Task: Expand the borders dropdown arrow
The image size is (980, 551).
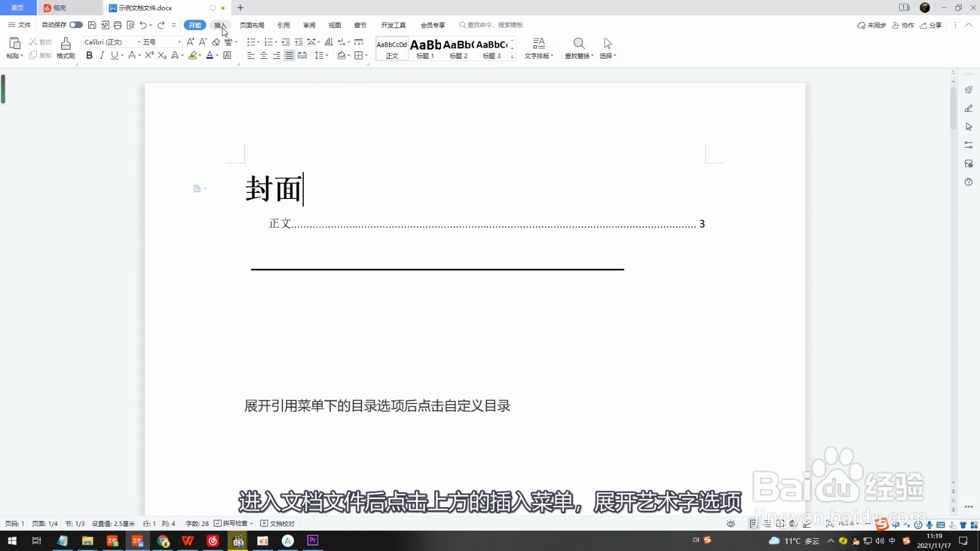Action: [x=366, y=56]
